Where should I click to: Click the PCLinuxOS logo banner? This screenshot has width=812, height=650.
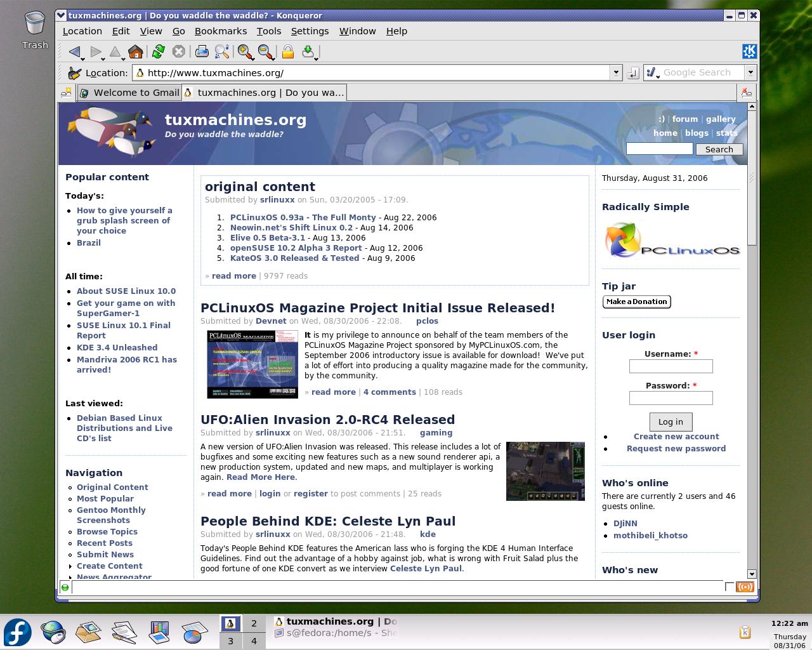click(672, 241)
